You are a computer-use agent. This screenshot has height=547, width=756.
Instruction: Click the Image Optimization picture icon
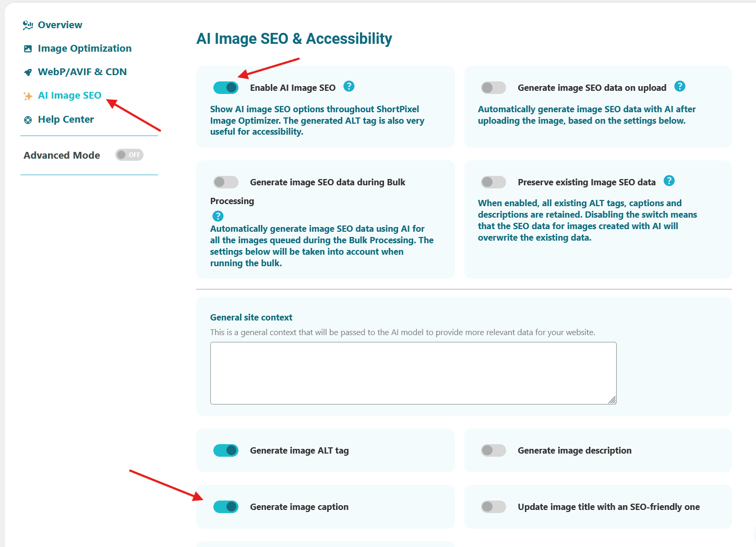(x=28, y=49)
